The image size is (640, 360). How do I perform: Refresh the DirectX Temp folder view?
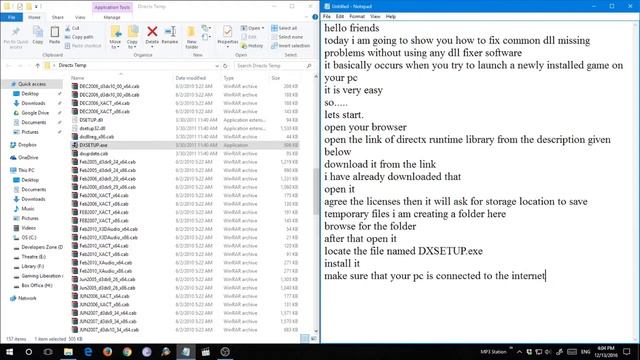coord(225,65)
